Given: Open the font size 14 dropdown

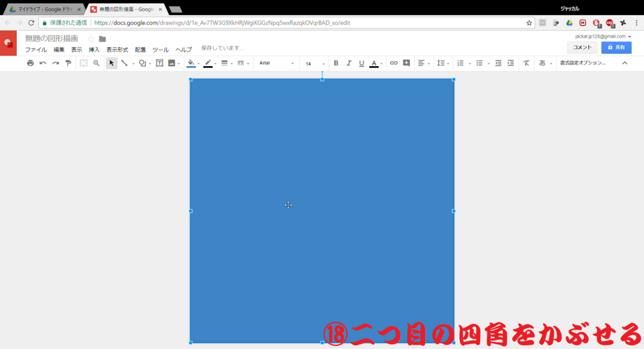Looking at the screenshot, I should [314, 64].
